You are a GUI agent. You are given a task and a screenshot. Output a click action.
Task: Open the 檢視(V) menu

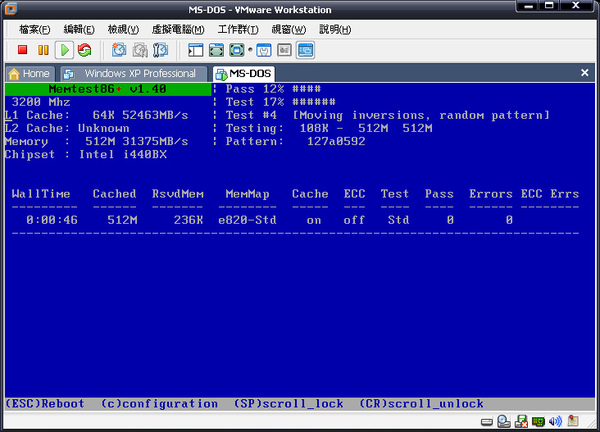[123, 29]
